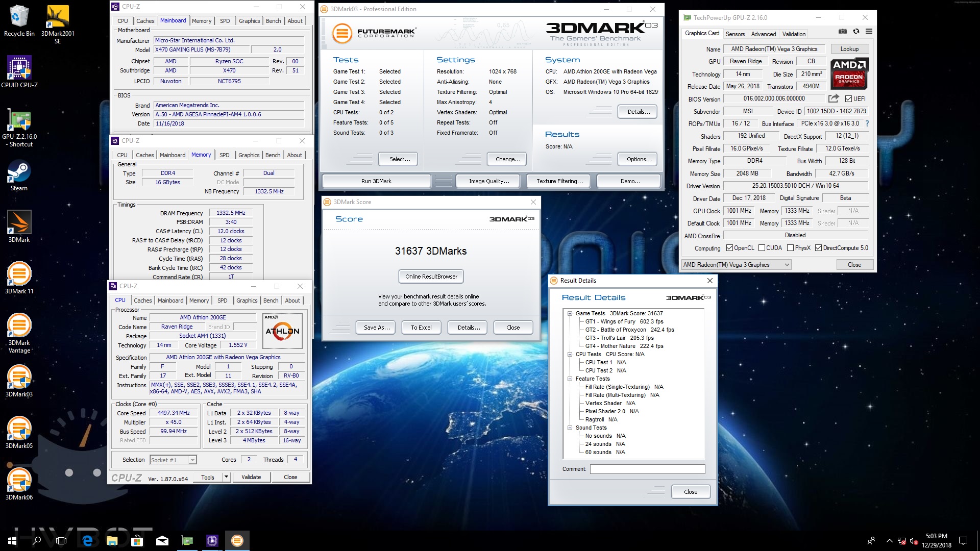This screenshot has height=551, width=980.
Task: Open the 3DMark desktop icon
Action: tap(19, 227)
